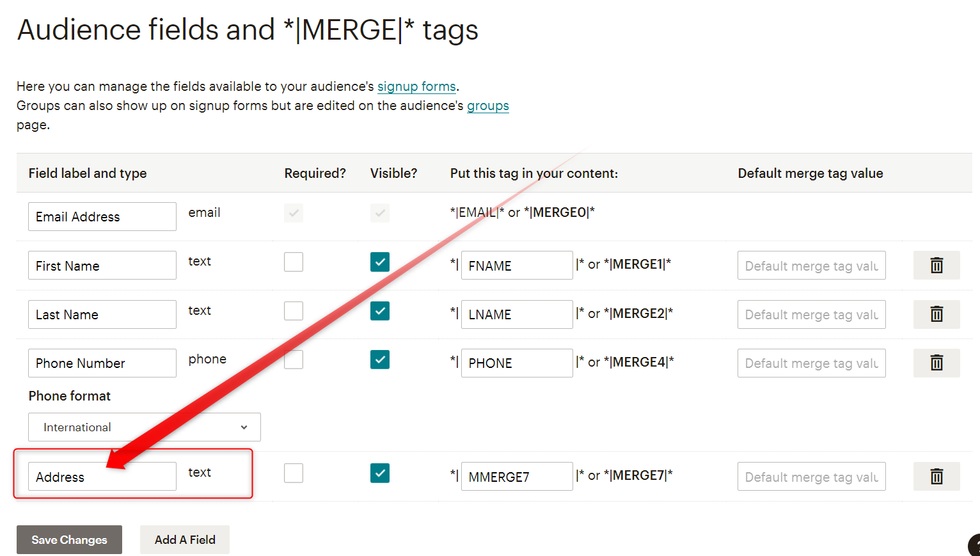
Task: Uncheck Visible checkbox for Last Name
Action: (x=380, y=311)
